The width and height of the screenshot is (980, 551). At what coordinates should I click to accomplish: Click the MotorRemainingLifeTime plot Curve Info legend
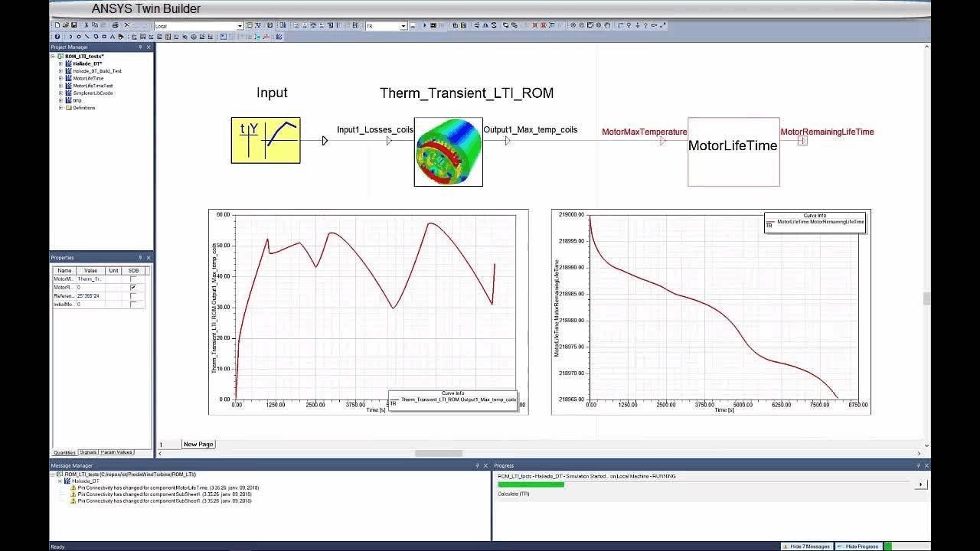815,222
